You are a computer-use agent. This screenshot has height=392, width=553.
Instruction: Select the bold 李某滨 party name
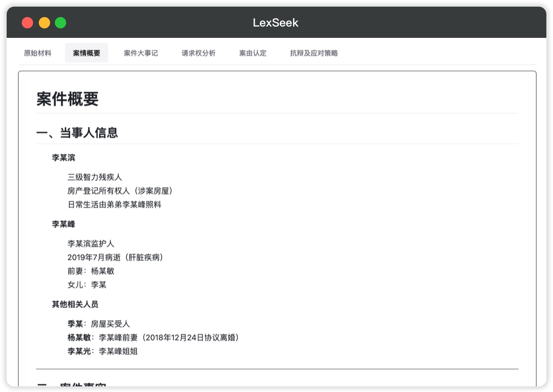63,158
